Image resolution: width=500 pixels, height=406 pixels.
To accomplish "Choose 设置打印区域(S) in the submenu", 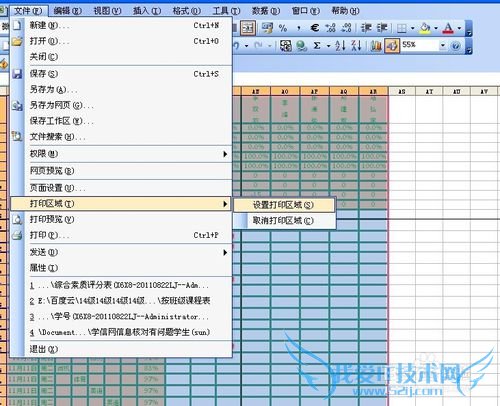I will (x=284, y=205).
